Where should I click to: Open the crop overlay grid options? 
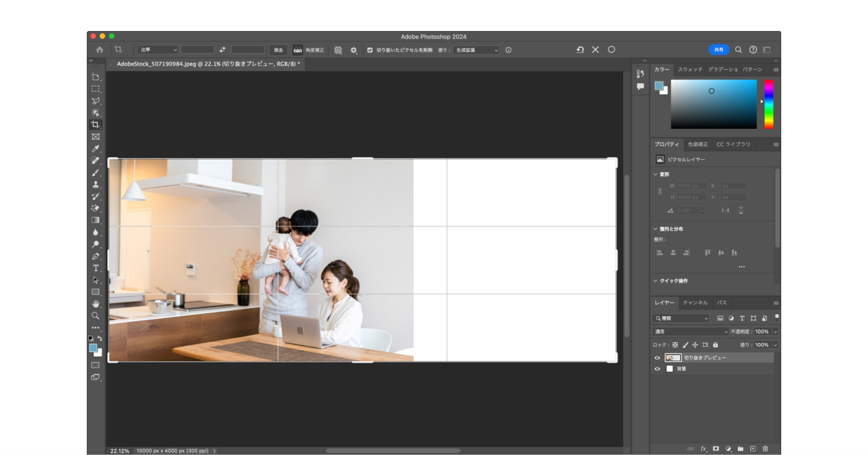(338, 50)
